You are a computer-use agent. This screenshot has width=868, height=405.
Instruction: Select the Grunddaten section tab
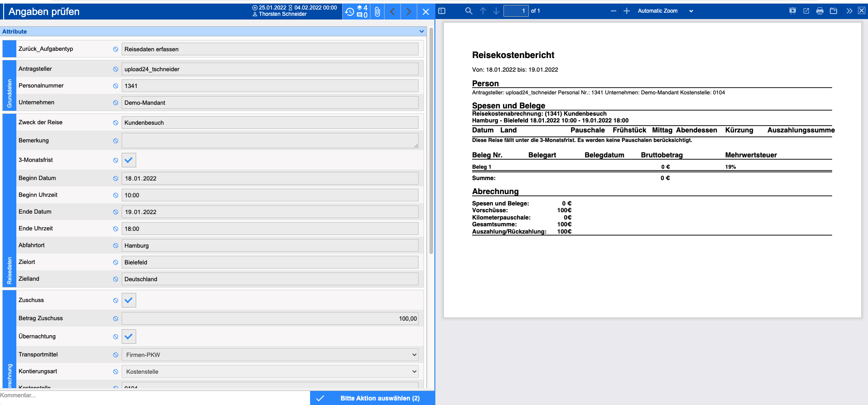click(x=10, y=85)
